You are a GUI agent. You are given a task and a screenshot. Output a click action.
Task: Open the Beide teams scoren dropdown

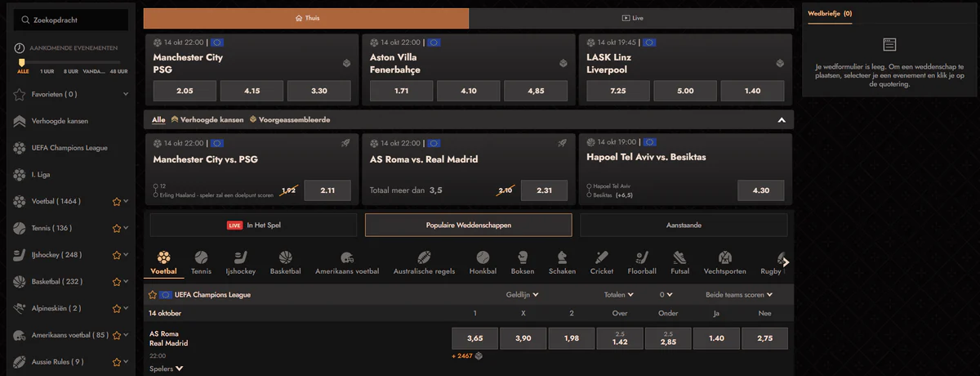739,294
